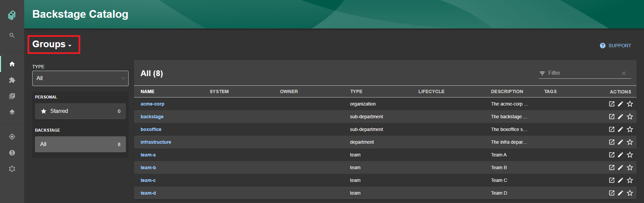Sort by the OWNER column header
This screenshot has width=644, height=203.
tap(289, 91)
